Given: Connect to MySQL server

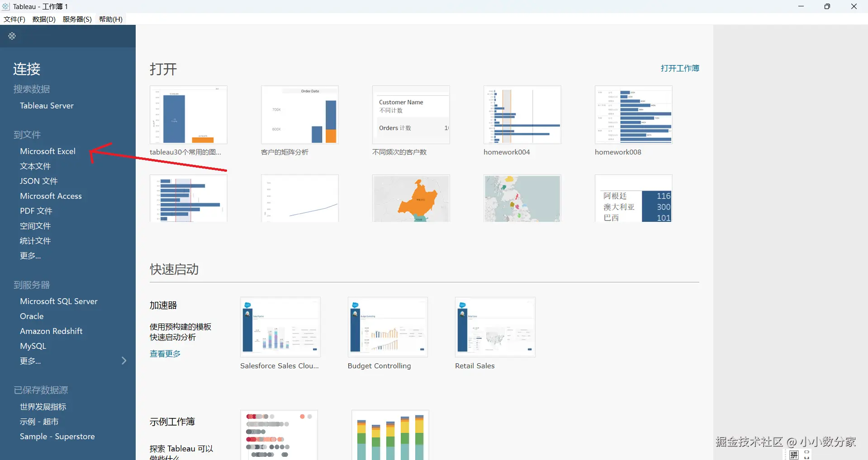Looking at the screenshot, I should 33,346.
